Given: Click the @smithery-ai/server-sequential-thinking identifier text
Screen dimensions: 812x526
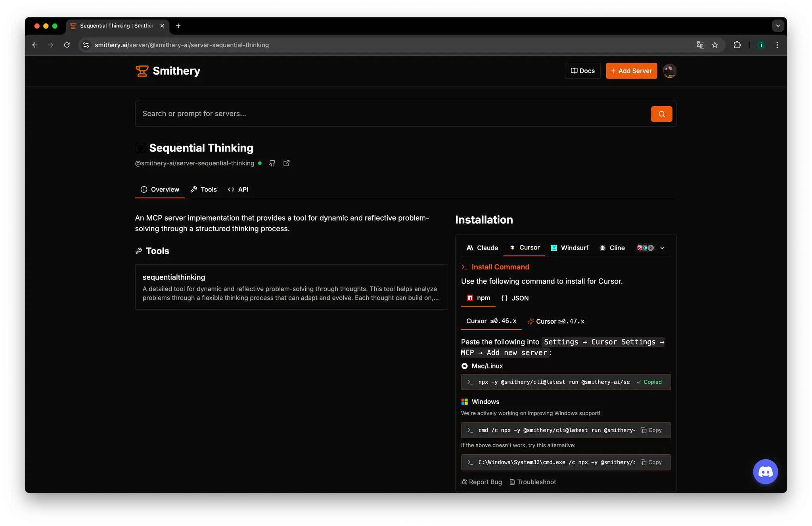Looking at the screenshot, I should (195, 163).
